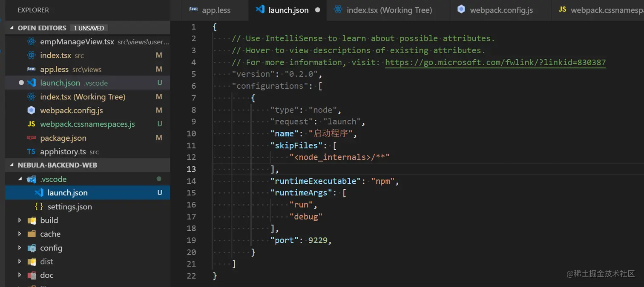
Task: Click the webpack icon on webpack.config.js tab
Action: [461, 9]
